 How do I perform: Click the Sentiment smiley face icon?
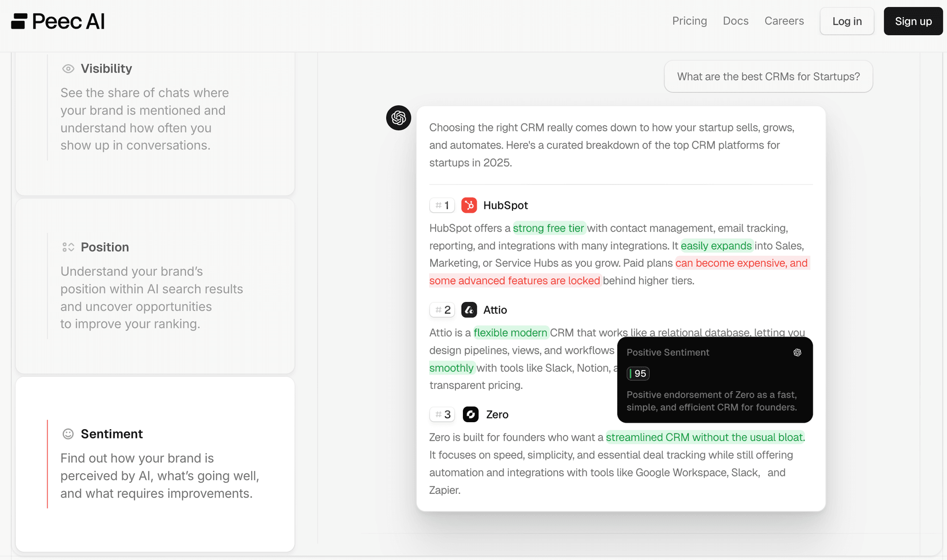(x=68, y=434)
